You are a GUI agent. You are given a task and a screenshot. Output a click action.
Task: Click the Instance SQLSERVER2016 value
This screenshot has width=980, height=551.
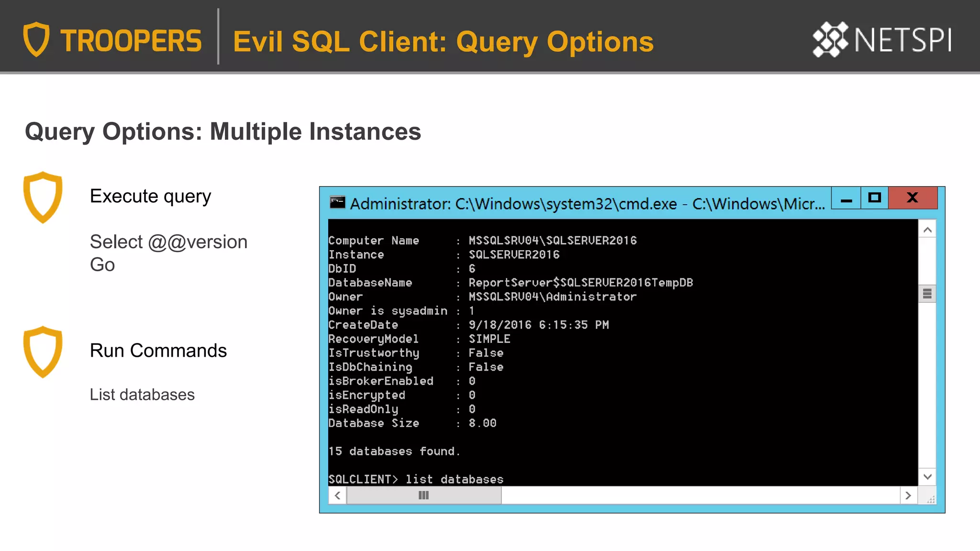click(514, 254)
